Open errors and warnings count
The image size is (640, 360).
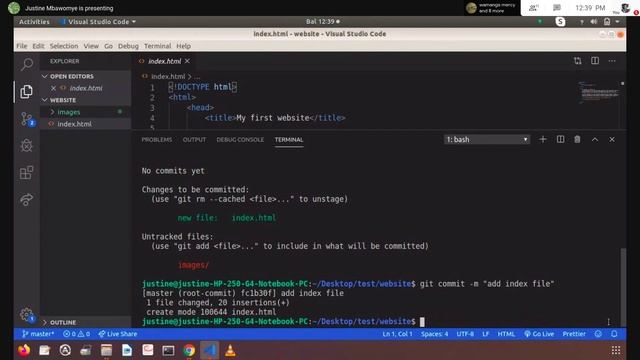point(76,334)
